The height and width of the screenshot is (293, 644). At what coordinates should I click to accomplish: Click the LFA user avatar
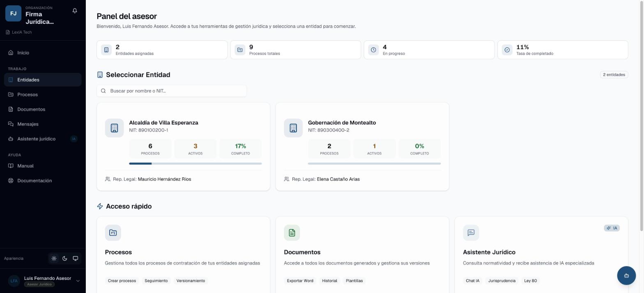(x=14, y=281)
